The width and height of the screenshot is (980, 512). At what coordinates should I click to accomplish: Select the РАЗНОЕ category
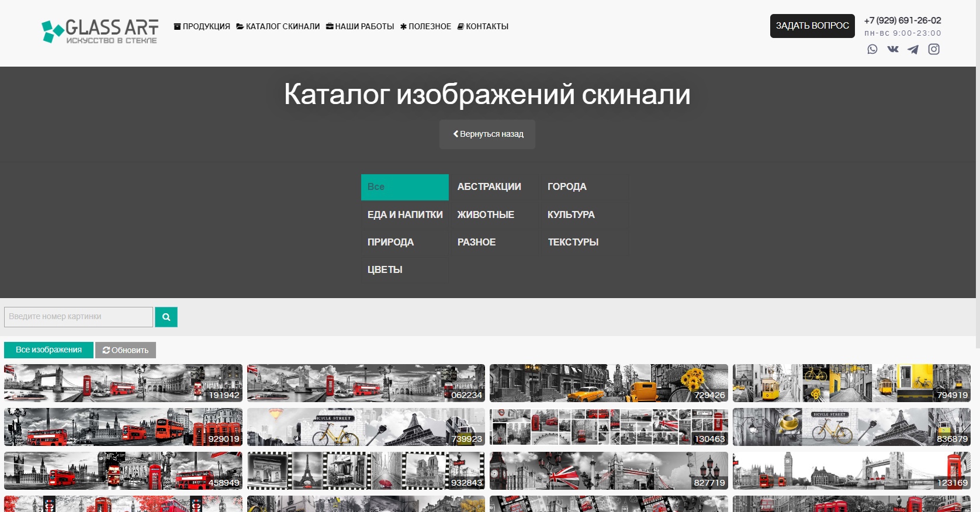click(494, 242)
